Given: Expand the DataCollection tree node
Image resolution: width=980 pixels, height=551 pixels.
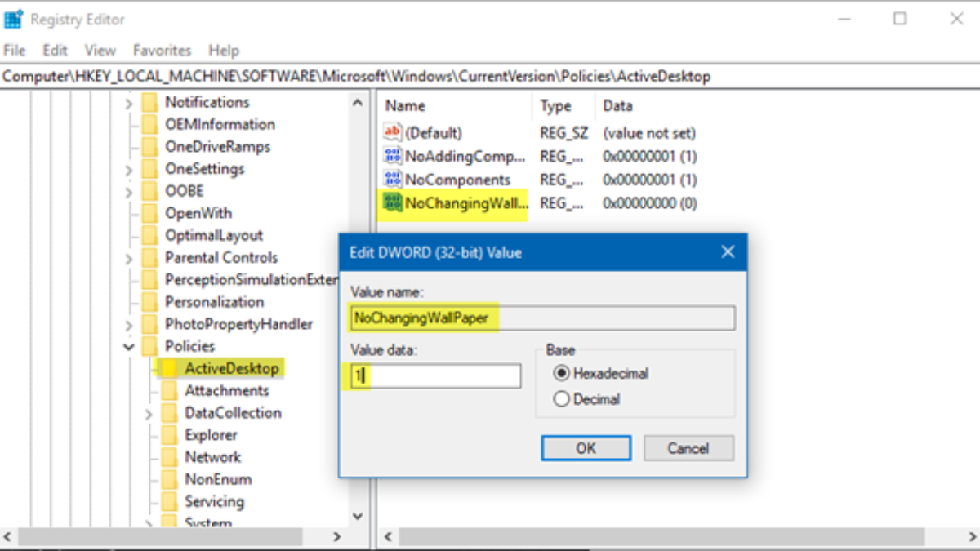Looking at the screenshot, I should 148,414.
